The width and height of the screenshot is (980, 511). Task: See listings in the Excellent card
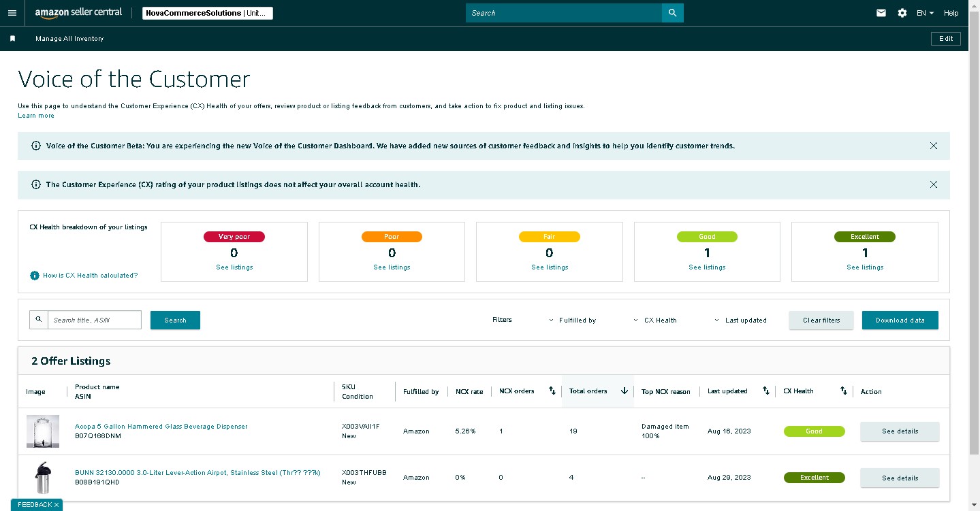pos(865,267)
